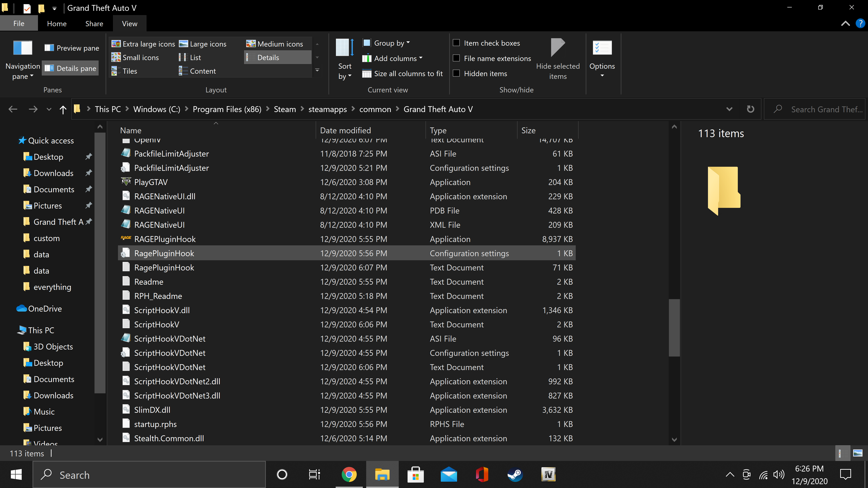Select the RAGEPluginHook Application file
The image size is (868, 488).
(x=164, y=239)
